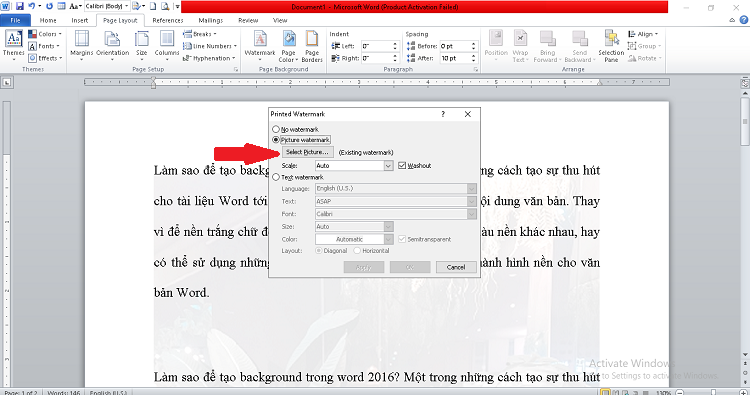Viewport: 750px width, 395px height.
Task: Switch to the Review tab
Action: coord(248,20)
